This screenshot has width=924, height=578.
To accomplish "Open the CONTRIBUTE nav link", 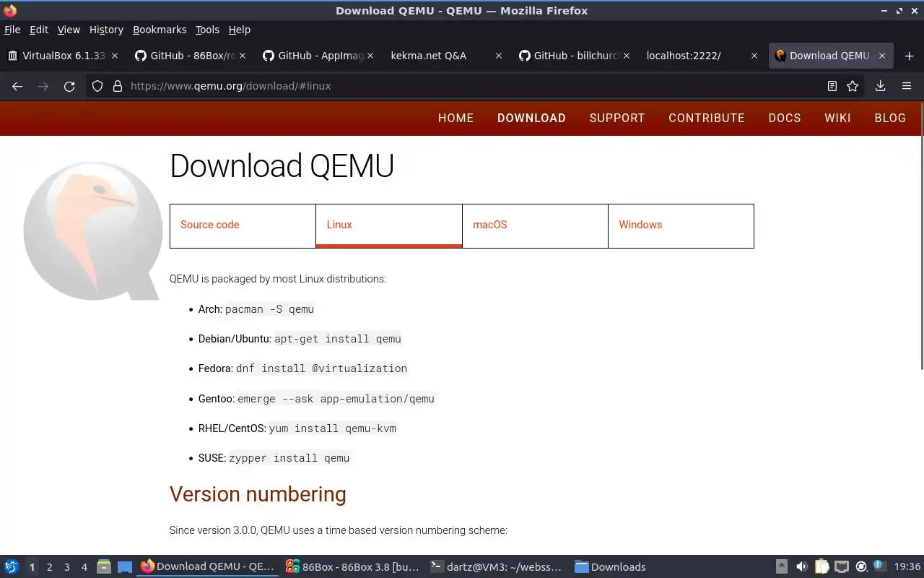I will pos(706,118).
